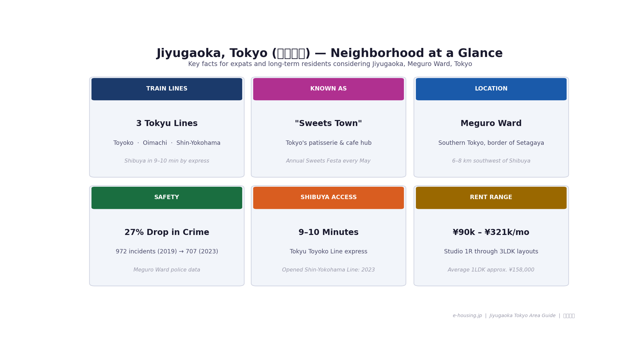The width and height of the screenshot is (644, 362).
Task: Click the SHIBUYA ACCESS card header
Action: [x=328, y=198]
